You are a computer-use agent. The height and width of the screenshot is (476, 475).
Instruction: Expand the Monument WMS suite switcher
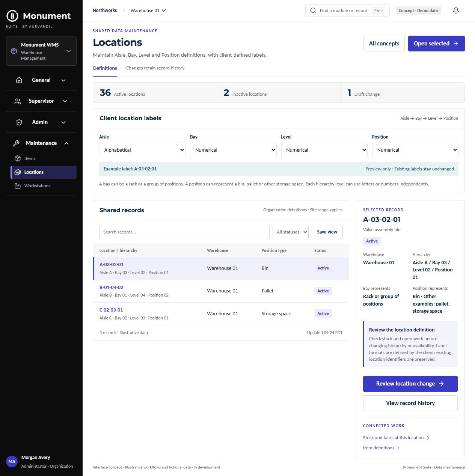point(41,51)
